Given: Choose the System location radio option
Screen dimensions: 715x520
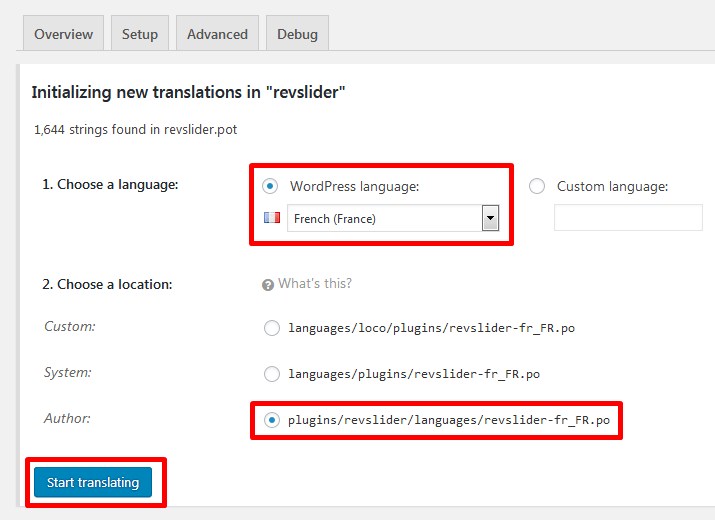Looking at the screenshot, I should click(x=272, y=374).
